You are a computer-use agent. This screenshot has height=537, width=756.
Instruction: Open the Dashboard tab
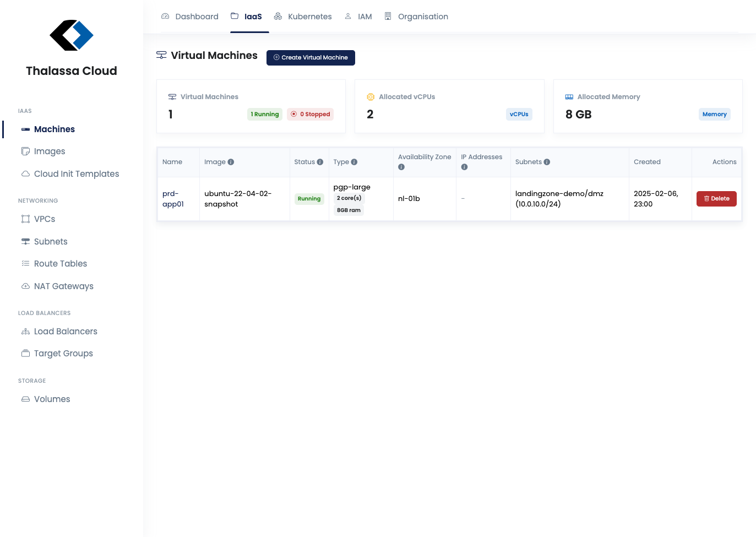point(190,17)
